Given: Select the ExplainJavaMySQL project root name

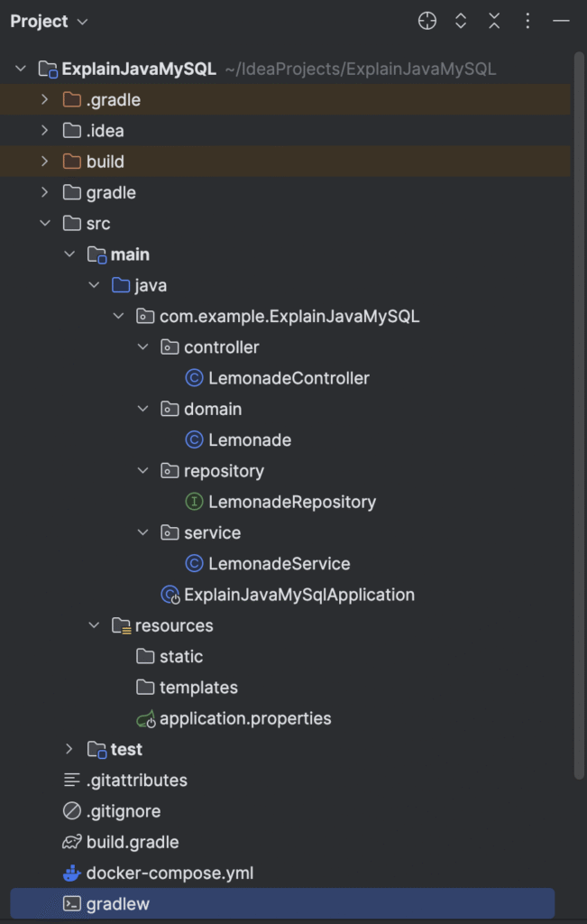Looking at the screenshot, I should pos(139,69).
